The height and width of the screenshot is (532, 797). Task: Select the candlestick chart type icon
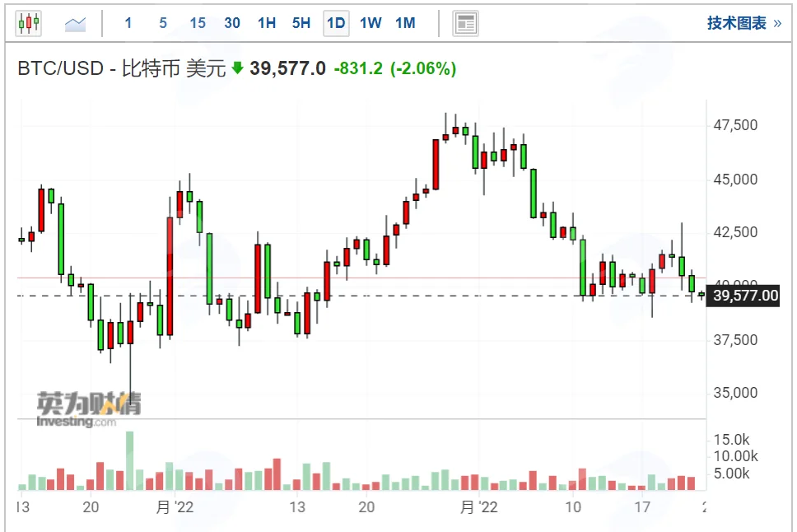[x=29, y=23]
